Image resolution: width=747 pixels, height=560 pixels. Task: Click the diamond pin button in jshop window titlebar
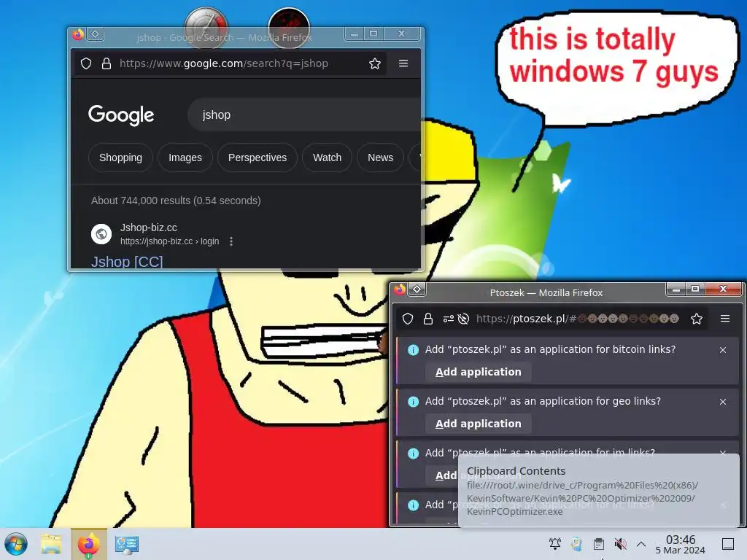(96, 34)
